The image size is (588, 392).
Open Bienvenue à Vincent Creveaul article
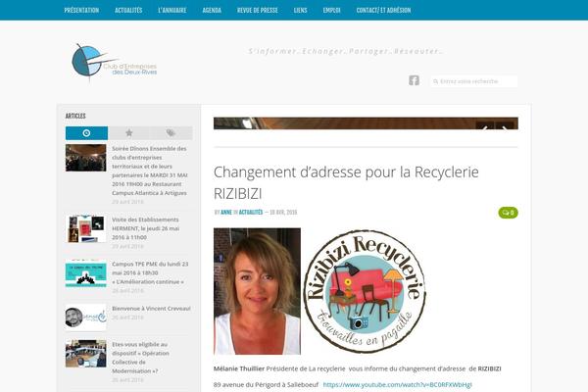click(x=151, y=309)
